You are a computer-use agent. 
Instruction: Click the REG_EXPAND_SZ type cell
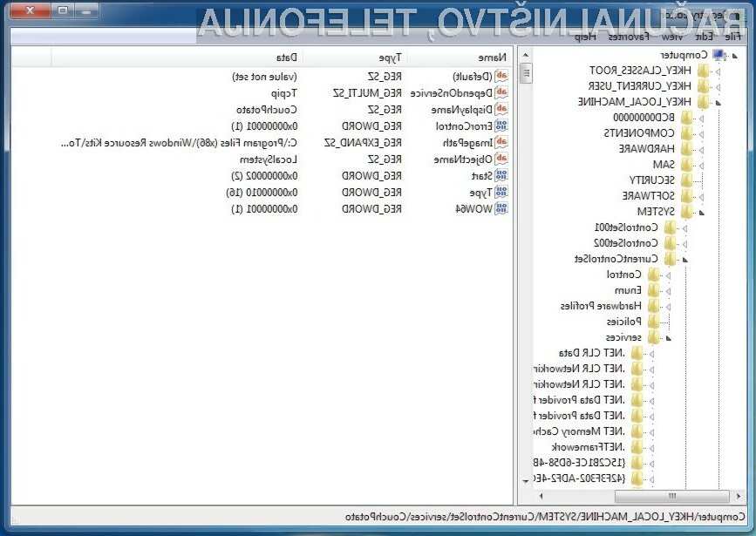(x=363, y=143)
